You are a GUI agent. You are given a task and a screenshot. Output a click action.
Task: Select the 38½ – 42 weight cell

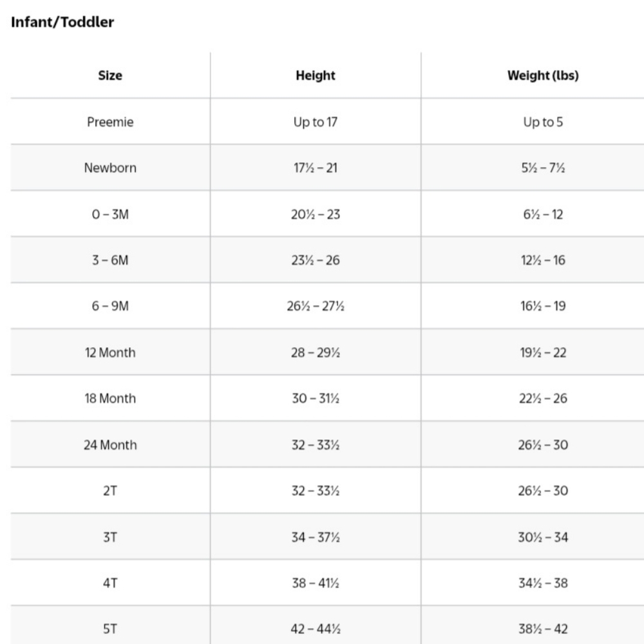click(543, 630)
